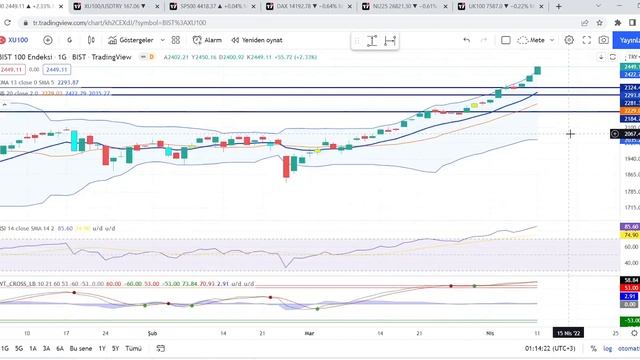Viewport: 640px width, 360px height.
Task: Expand the Mete layout dropdown arrow
Action: [552, 40]
